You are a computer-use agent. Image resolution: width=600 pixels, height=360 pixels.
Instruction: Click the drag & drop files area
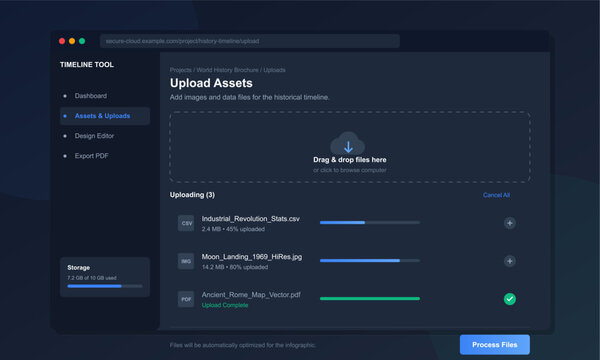pyautogui.click(x=350, y=147)
